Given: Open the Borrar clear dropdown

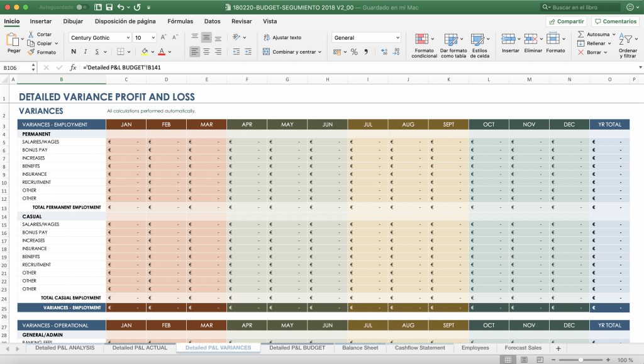Looking at the screenshot, I should pos(606,52).
